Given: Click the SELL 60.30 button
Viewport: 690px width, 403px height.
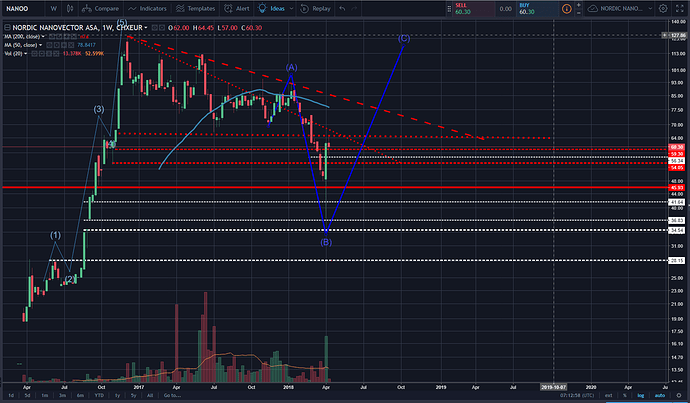Looking at the screenshot, I should tap(473, 8).
